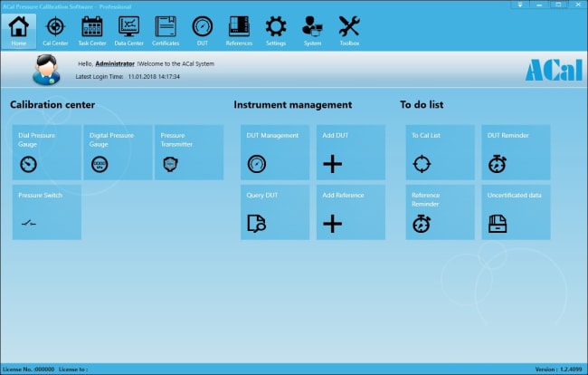
Task: Click the Add Reference plus tile
Action: coord(351,212)
